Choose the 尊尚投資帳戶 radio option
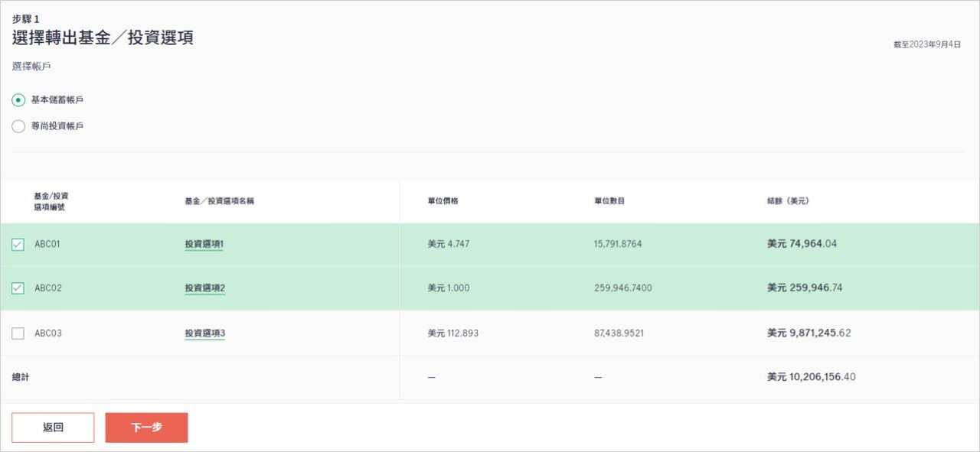 point(18,126)
